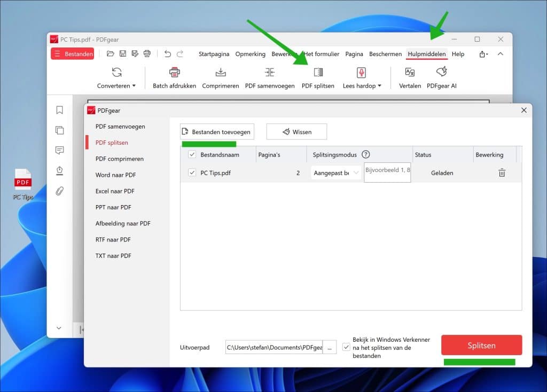Select Excel naar PDF option
This screenshot has height=392, width=547.
[115, 191]
